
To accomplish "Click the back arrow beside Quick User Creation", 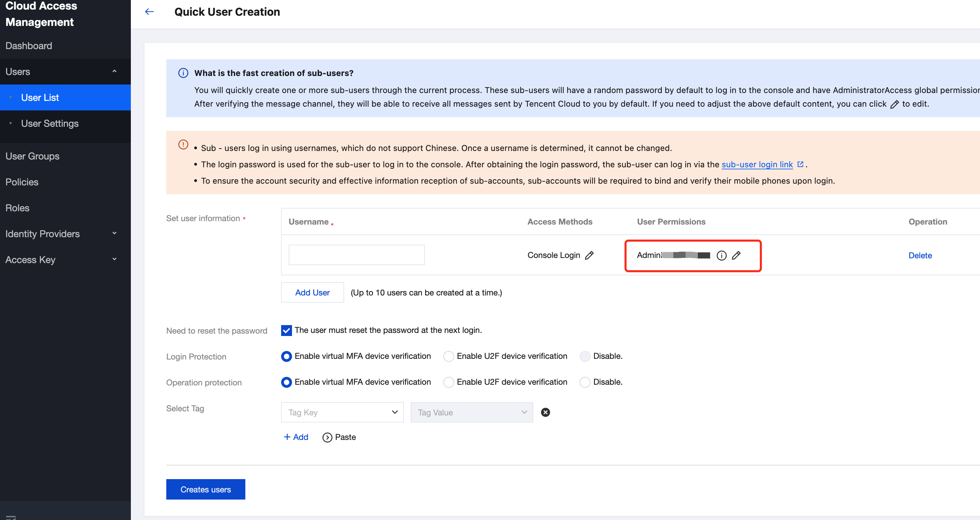I will (149, 12).
